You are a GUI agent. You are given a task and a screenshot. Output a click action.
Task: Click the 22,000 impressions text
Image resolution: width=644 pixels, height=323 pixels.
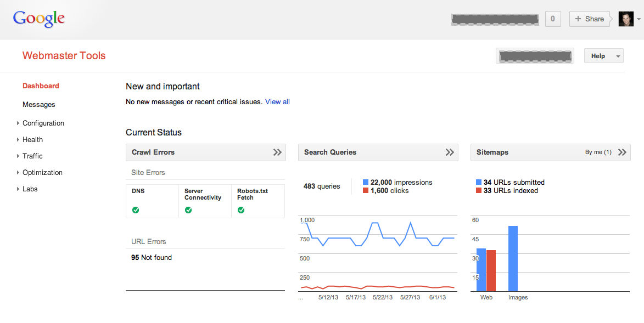point(401,182)
